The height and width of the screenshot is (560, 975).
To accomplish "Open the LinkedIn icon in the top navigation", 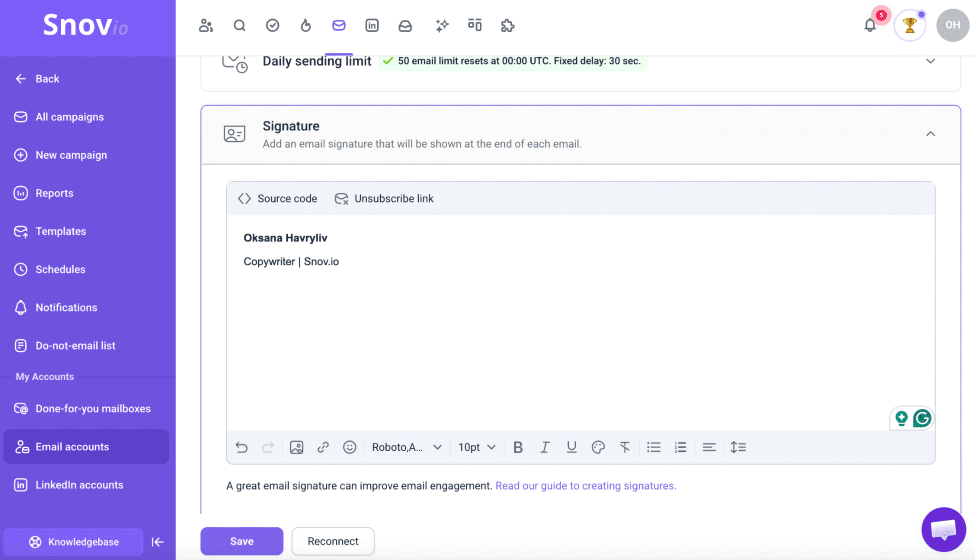I will [372, 25].
